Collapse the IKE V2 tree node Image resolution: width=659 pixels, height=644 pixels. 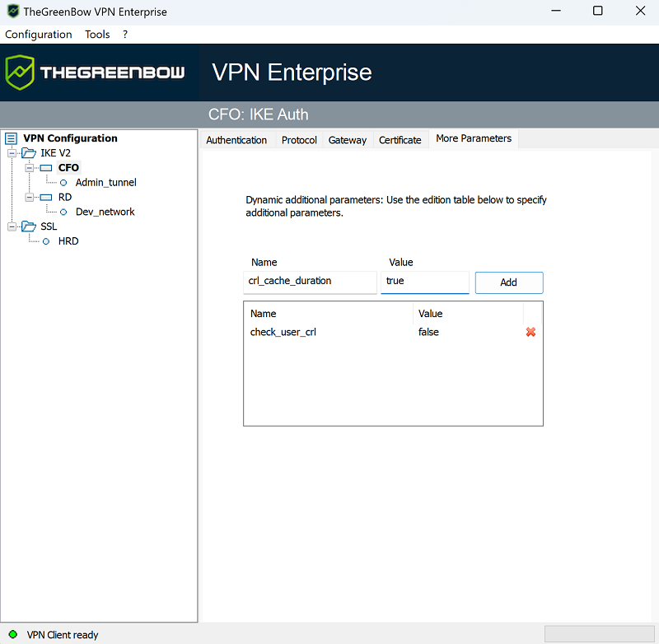(x=12, y=153)
